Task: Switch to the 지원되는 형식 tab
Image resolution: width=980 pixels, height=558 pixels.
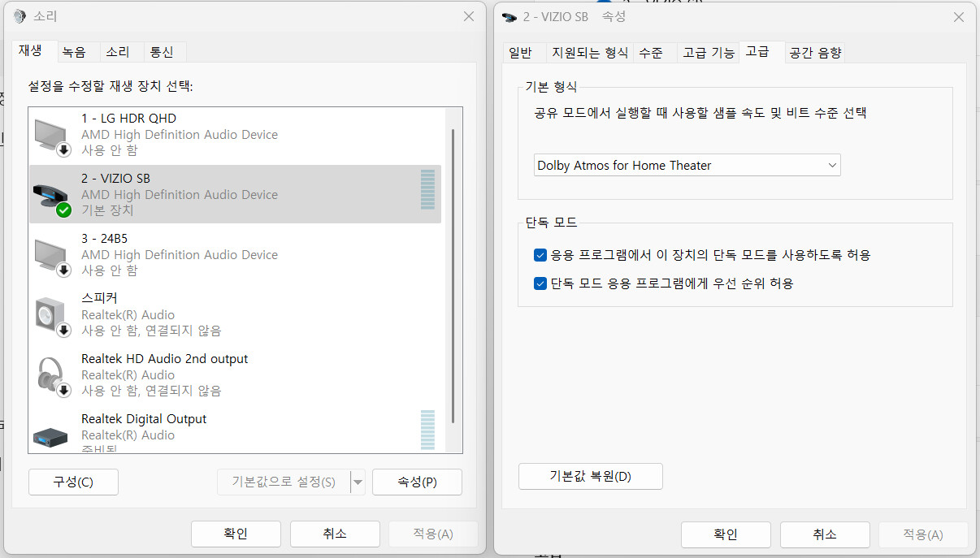Action: point(589,53)
